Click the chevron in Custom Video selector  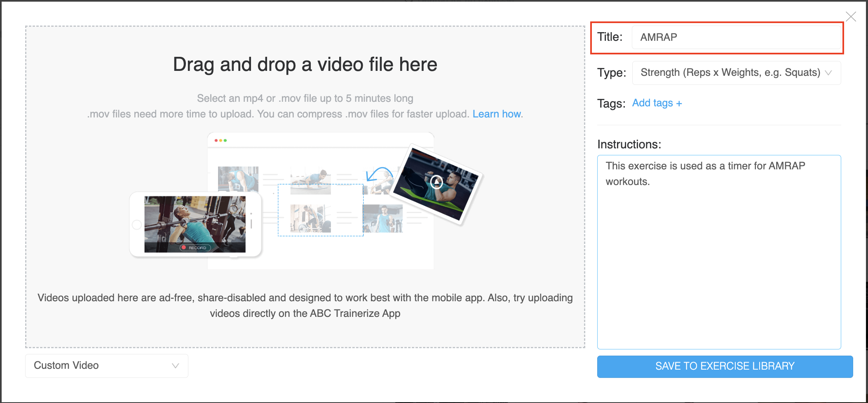point(175,366)
